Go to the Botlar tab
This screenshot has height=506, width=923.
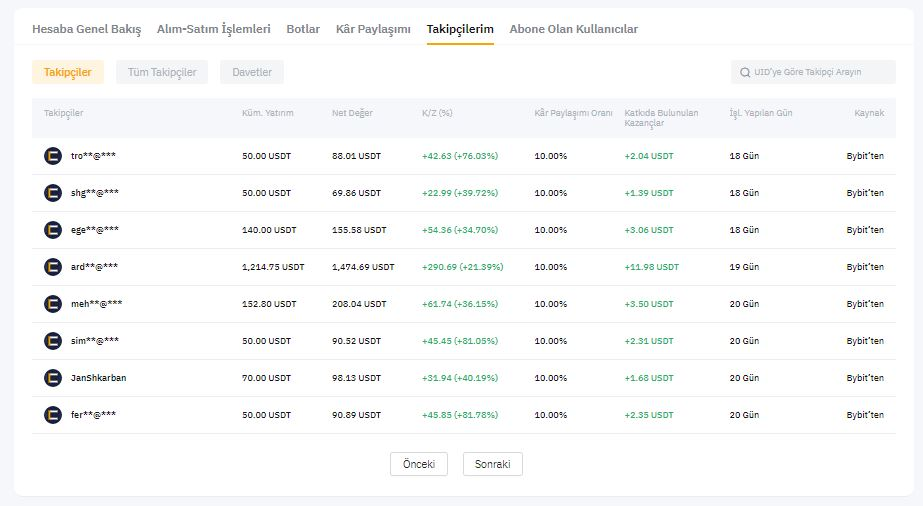(x=303, y=29)
